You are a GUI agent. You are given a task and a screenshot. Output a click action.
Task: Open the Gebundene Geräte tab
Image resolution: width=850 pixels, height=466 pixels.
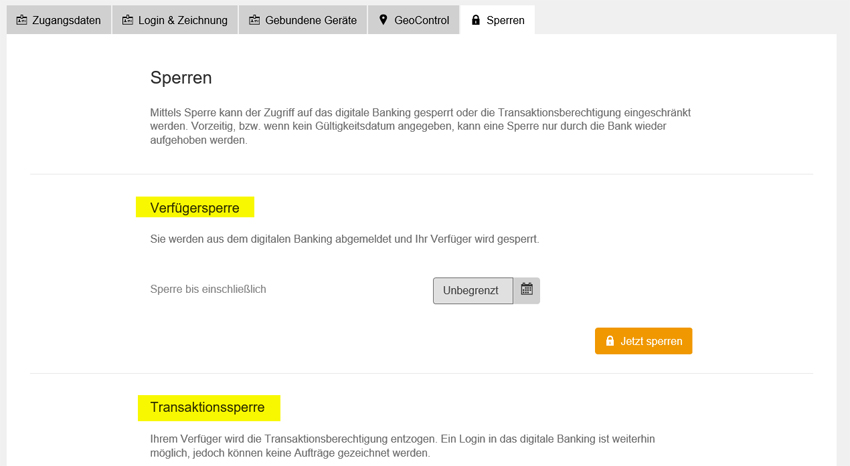click(302, 20)
